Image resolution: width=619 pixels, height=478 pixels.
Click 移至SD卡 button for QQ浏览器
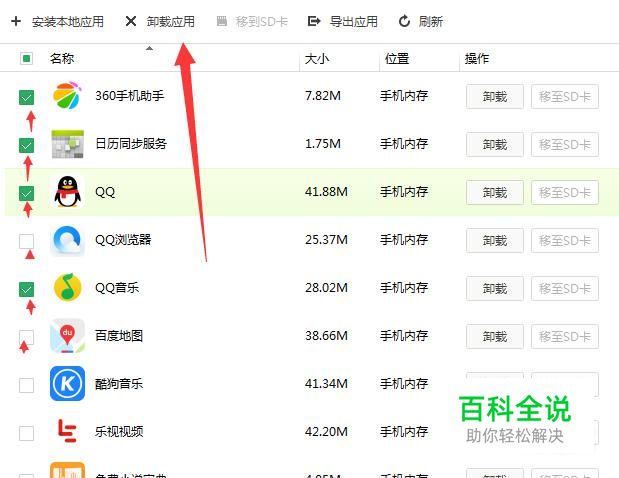tap(565, 241)
